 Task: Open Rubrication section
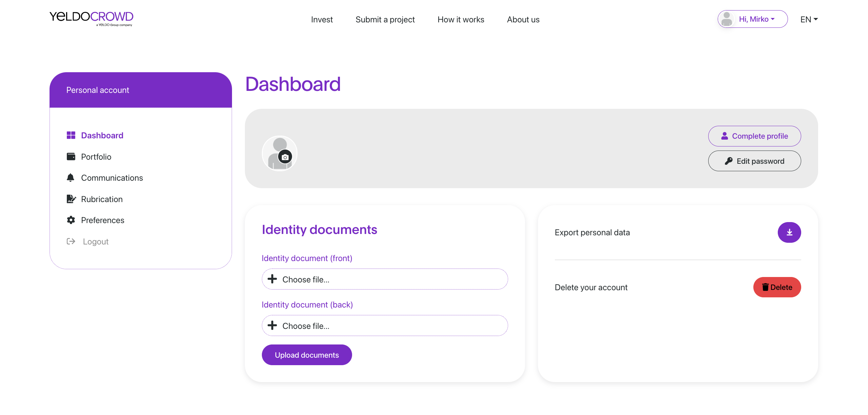[x=102, y=199]
